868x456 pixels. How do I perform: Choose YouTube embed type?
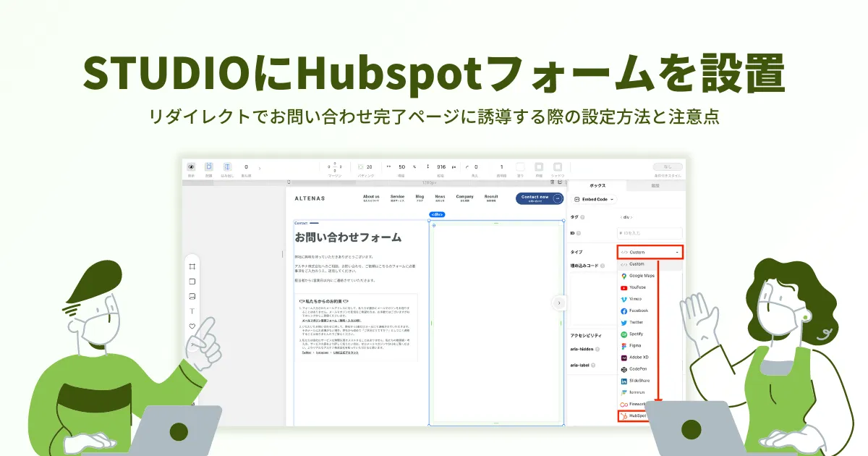pyautogui.click(x=650, y=287)
